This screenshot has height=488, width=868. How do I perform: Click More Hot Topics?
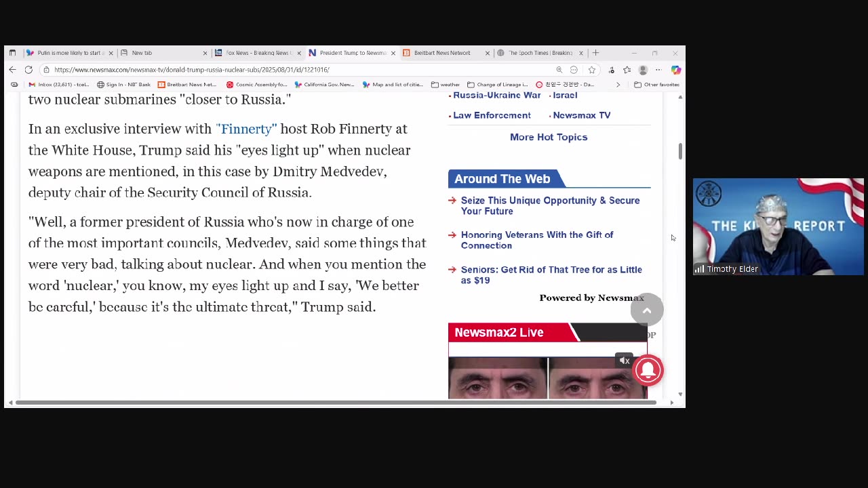[549, 137]
